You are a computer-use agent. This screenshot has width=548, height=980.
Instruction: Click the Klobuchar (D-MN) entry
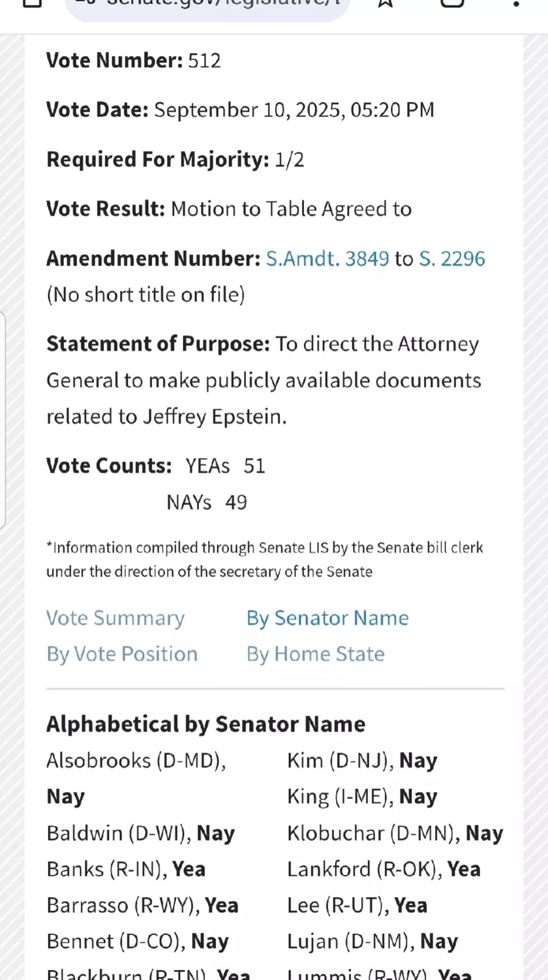pyautogui.click(x=395, y=833)
